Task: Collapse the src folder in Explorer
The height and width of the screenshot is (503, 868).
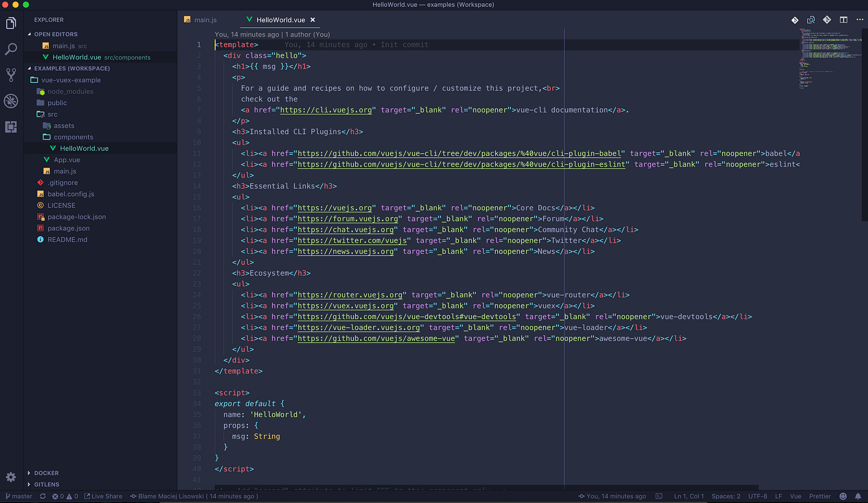Action: (x=52, y=114)
